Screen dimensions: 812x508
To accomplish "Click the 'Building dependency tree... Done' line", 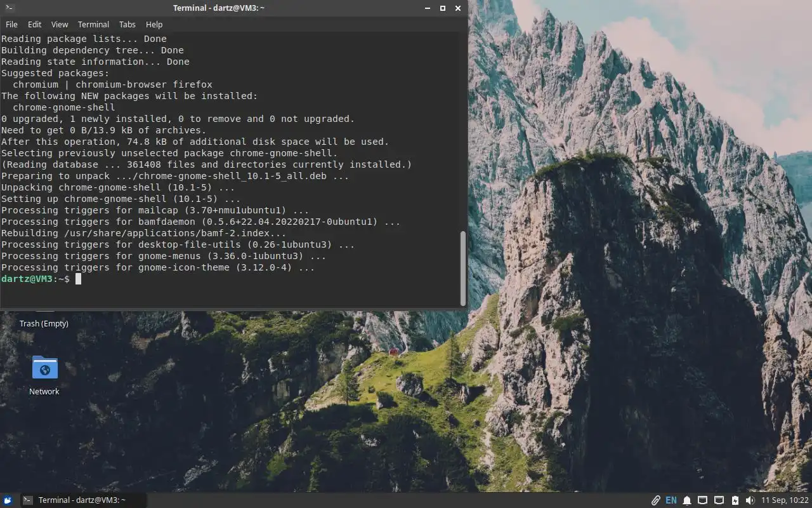I will coord(93,50).
